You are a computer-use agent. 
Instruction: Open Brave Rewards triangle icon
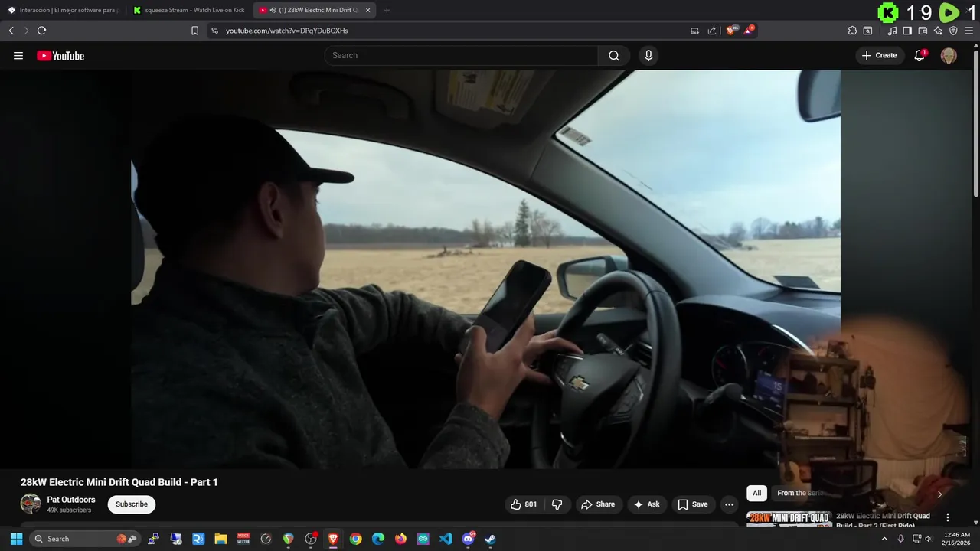pyautogui.click(x=748, y=31)
